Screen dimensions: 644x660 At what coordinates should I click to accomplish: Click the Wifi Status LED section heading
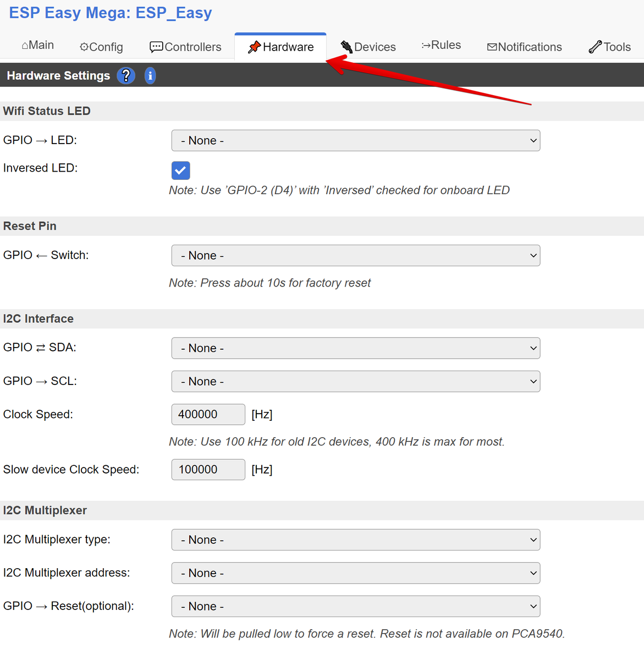pos(47,111)
